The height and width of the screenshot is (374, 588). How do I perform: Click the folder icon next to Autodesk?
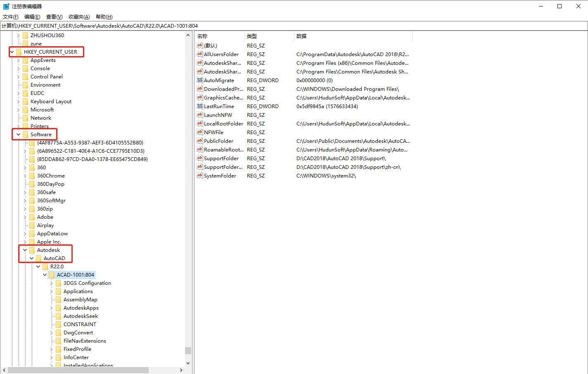(31, 250)
